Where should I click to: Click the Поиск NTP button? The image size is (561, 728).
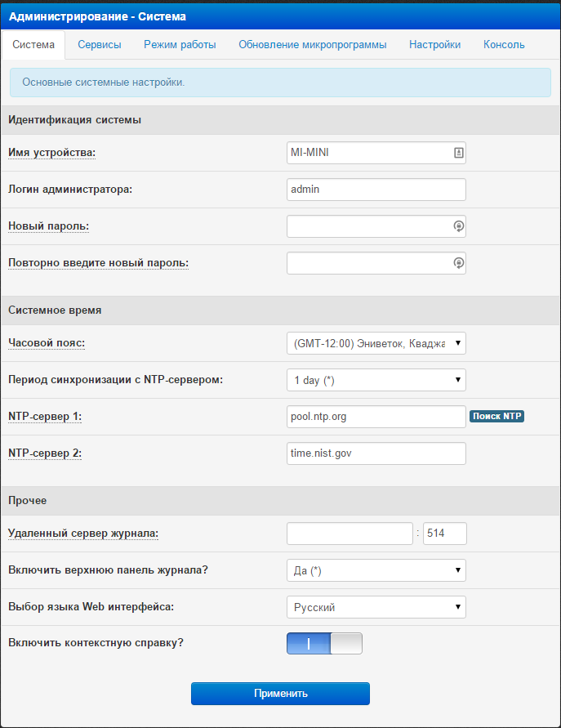496,417
